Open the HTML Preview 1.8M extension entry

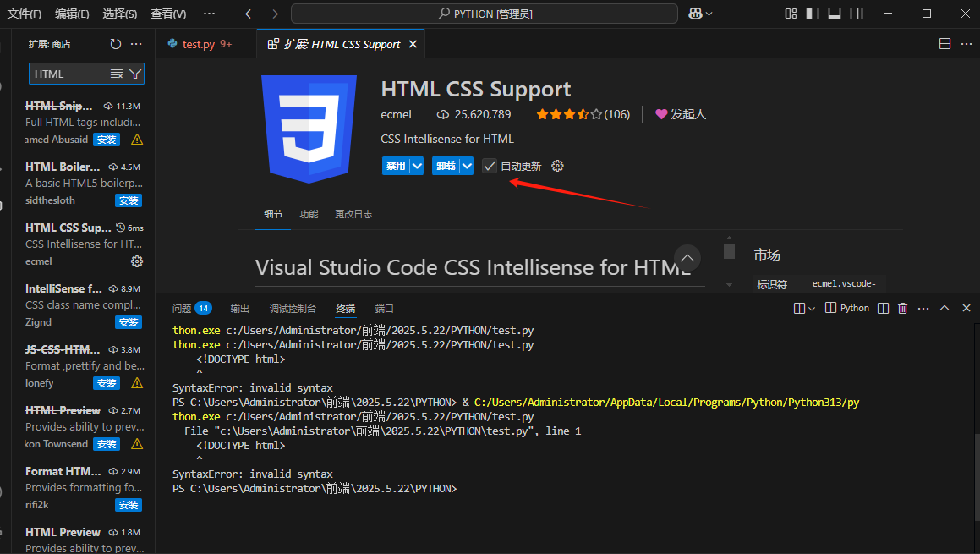(x=84, y=539)
